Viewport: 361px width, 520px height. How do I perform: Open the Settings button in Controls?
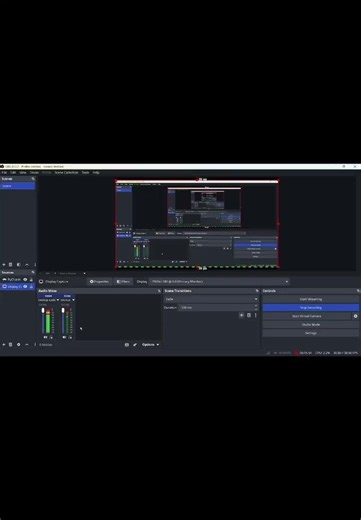click(x=311, y=333)
